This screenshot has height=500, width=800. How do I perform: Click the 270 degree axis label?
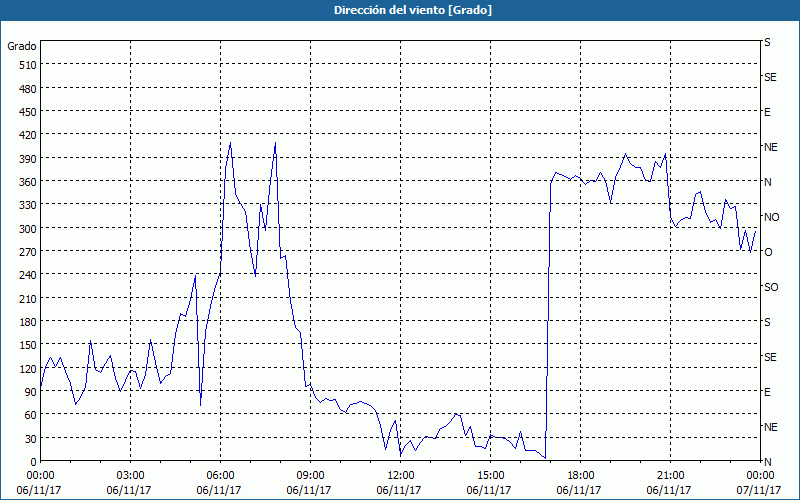tap(28, 252)
